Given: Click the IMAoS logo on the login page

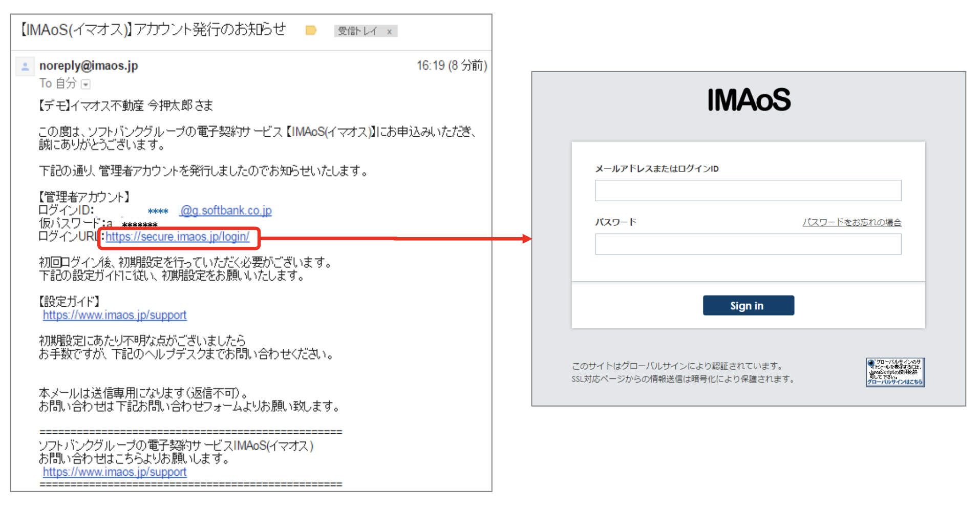Looking at the screenshot, I should tap(748, 100).
